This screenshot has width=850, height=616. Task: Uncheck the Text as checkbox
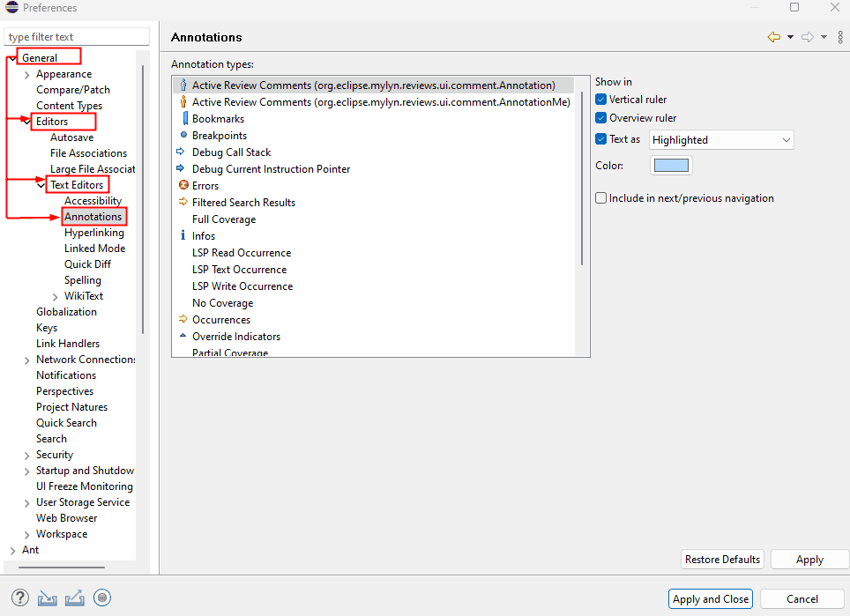(x=600, y=138)
